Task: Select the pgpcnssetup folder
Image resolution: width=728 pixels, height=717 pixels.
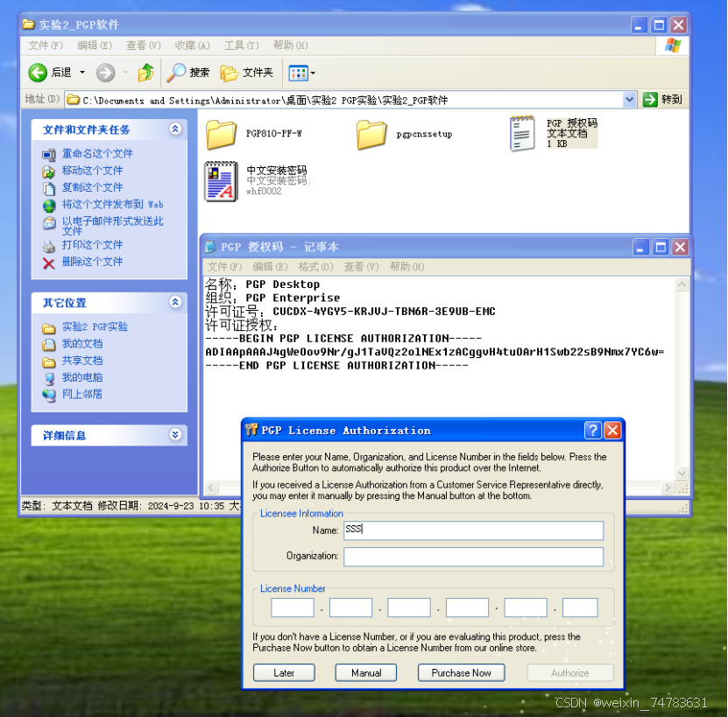Action: click(x=371, y=135)
